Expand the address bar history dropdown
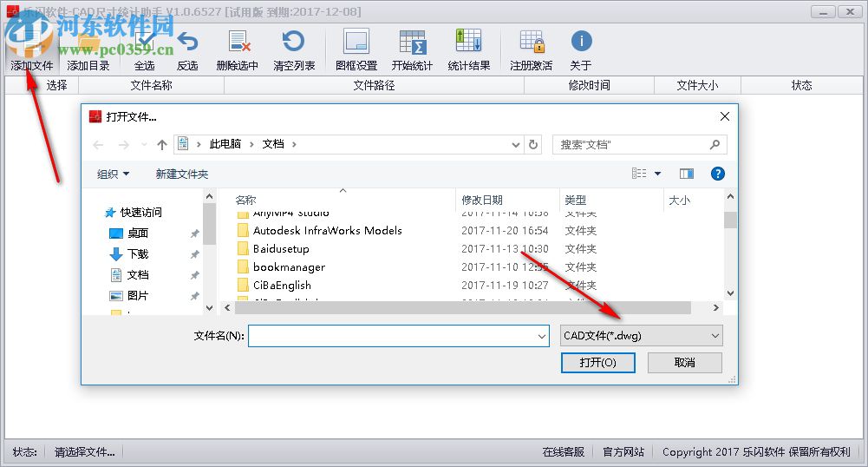Image resolution: width=868 pixels, height=467 pixels. tap(515, 145)
